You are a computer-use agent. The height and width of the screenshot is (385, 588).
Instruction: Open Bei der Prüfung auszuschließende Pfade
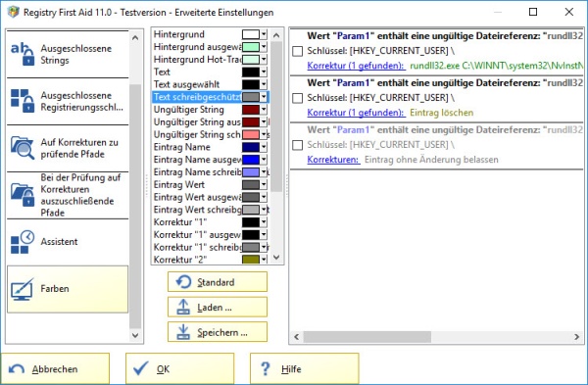tap(68, 195)
